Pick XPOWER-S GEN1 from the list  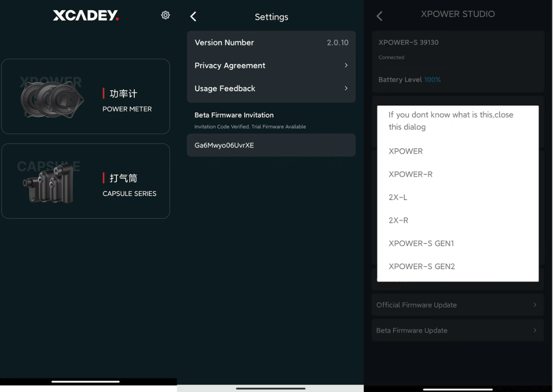coord(421,243)
